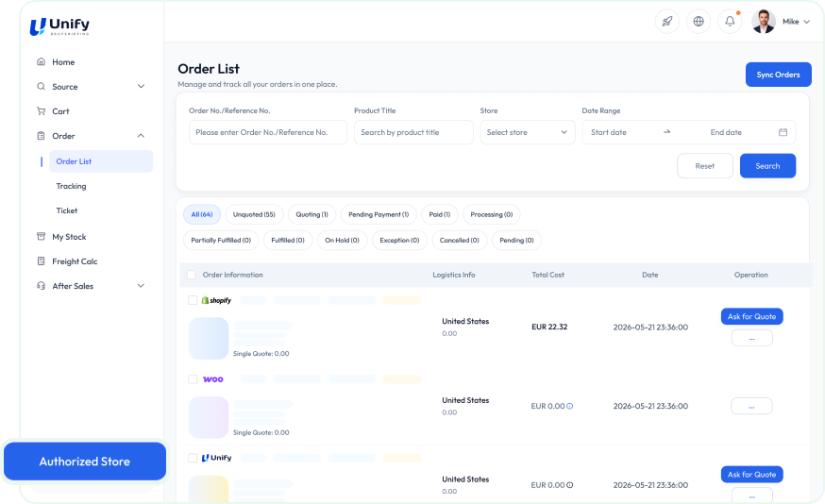The image size is (825, 504).
Task: Click the Source magnifier icon
Action: click(41, 86)
